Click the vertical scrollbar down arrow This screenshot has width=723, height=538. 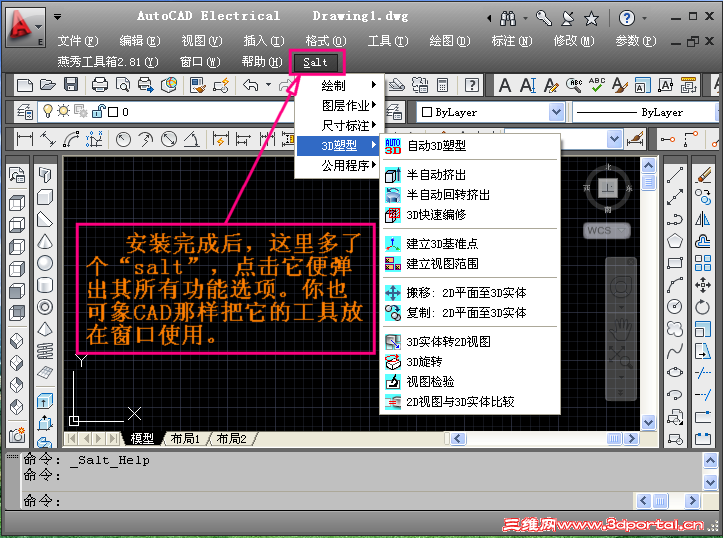tap(648, 421)
